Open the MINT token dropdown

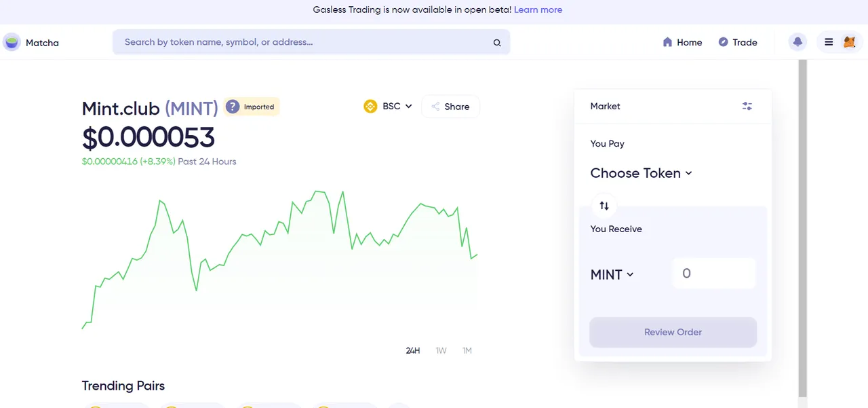(x=612, y=274)
